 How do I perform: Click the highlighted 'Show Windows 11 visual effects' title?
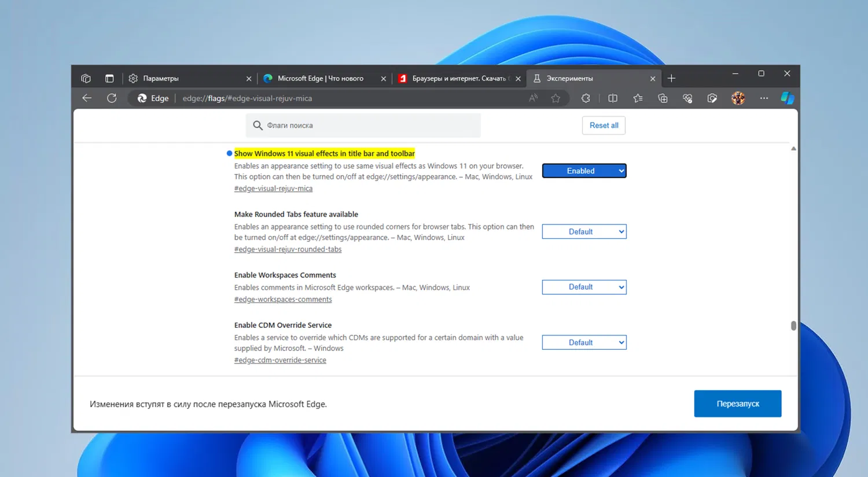coord(324,154)
